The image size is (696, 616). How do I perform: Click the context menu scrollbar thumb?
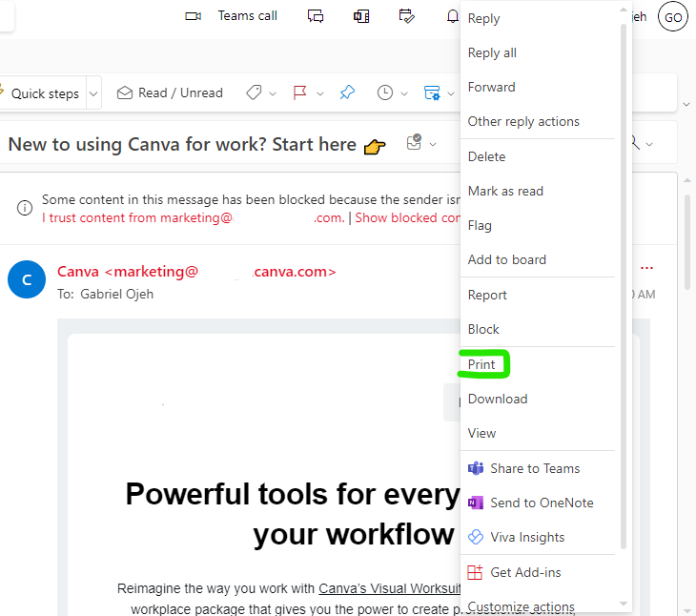(x=624, y=286)
